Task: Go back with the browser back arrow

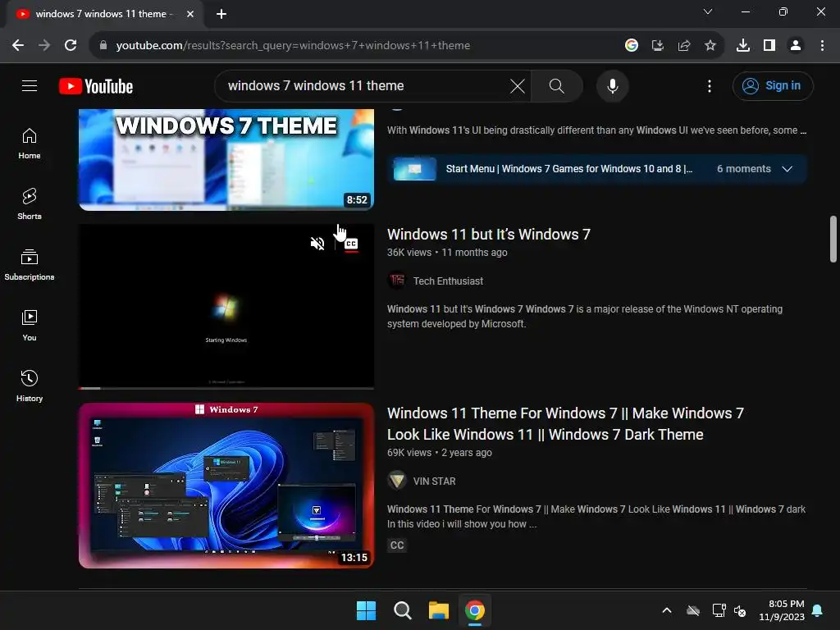Action: click(18, 46)
